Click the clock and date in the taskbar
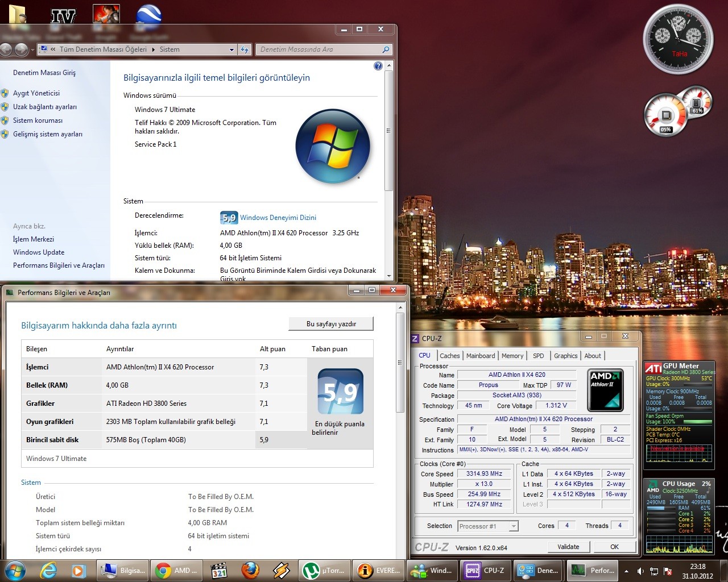 (698, 571)
